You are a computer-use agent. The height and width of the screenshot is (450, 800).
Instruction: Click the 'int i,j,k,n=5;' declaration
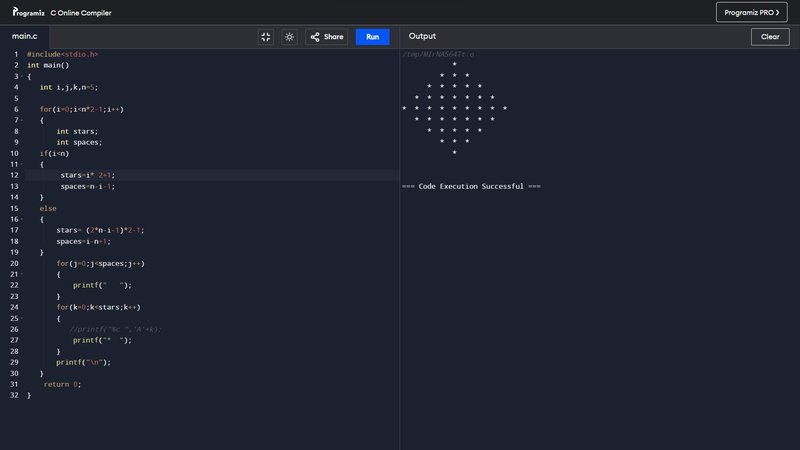click(69, 87)
